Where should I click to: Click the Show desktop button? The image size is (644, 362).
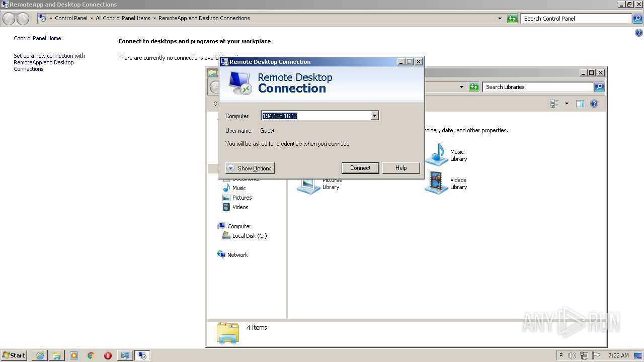click(x=638, y=355)
